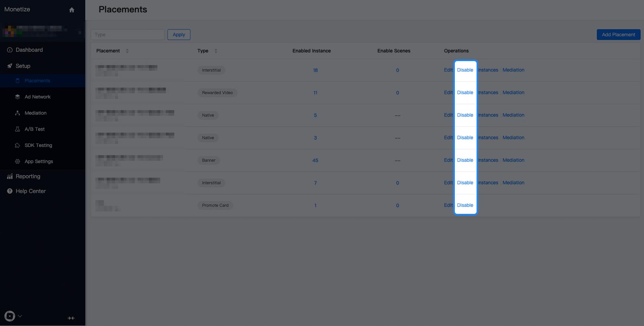Click the Reporting chart icon
Screen dimensions: 644x326
[10, 176]
